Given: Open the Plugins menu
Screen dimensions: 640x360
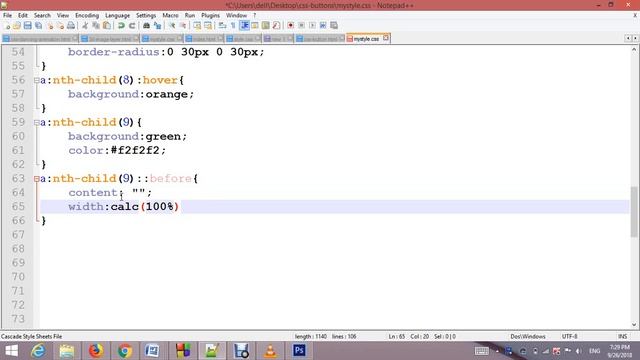Looking at the screenshot, I should 211,15.
